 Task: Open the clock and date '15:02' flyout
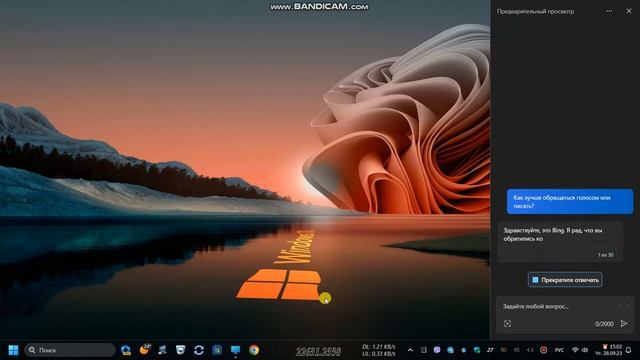pyautogui.click(x=609, y=350)
